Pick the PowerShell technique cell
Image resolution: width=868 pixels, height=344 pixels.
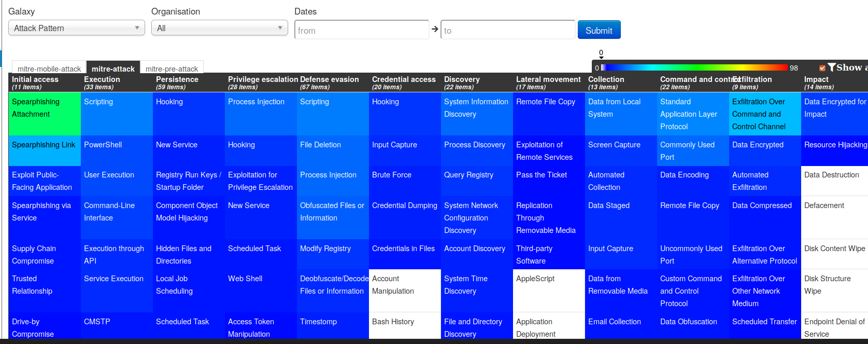point(117,150)
